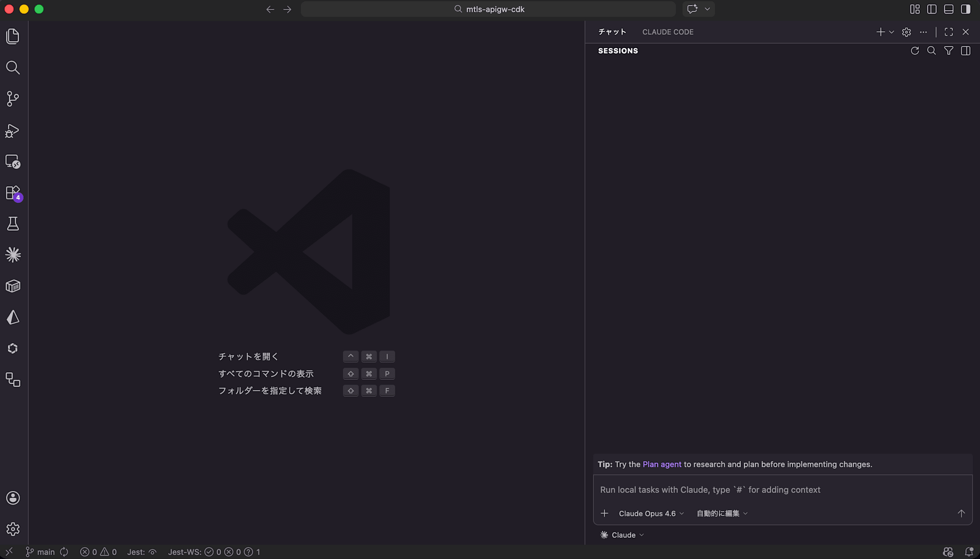980x559 pixels.
Task: Open the Explorer view in activity bar
Action: pyautogui.click(x=13, y=36)
